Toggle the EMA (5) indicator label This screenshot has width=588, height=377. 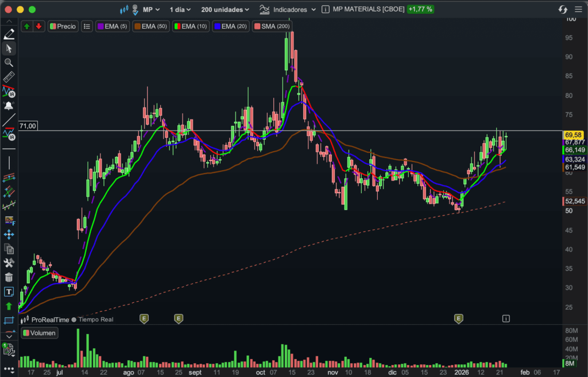113,26
